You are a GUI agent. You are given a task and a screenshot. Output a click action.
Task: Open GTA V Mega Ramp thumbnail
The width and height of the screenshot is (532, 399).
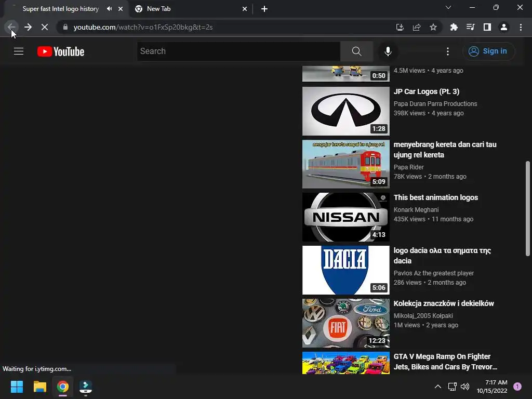(x=345, y=363)
